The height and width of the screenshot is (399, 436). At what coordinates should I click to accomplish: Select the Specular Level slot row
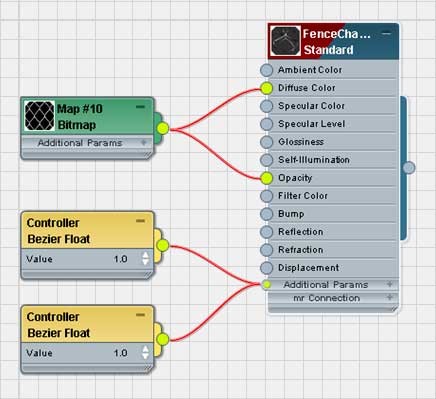[333, 124]
